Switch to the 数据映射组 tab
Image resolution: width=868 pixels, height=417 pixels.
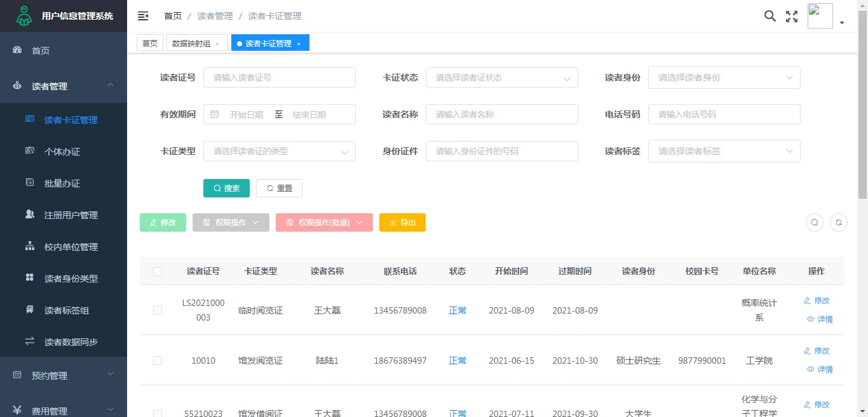tap(197, 43)
